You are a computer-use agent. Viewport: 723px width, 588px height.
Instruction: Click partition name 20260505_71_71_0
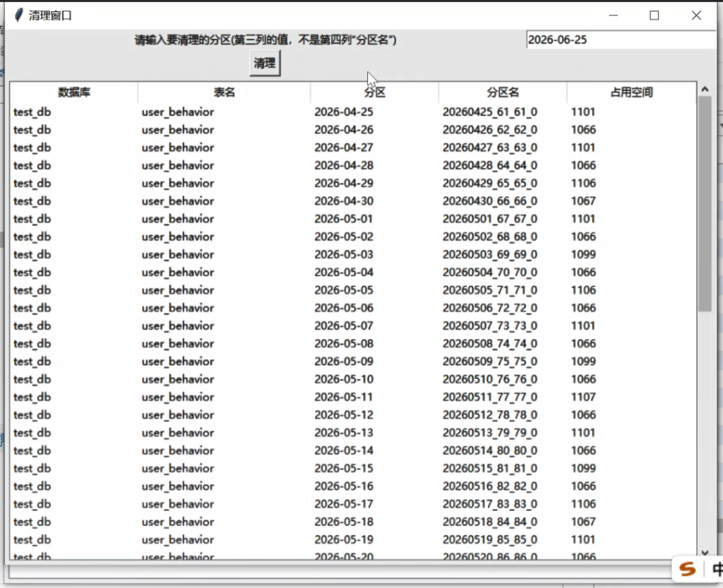click(490, 290)
